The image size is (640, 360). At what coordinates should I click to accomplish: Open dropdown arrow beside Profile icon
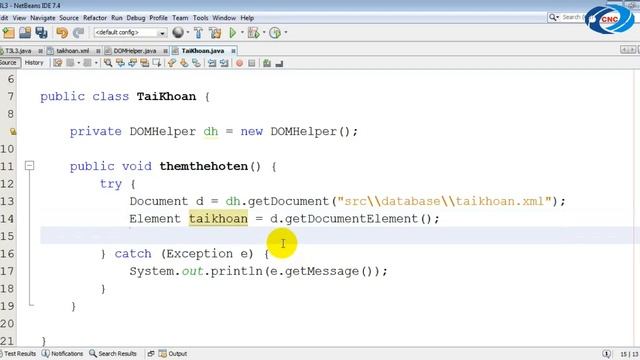pyautogui.click(x=285, y=32)
